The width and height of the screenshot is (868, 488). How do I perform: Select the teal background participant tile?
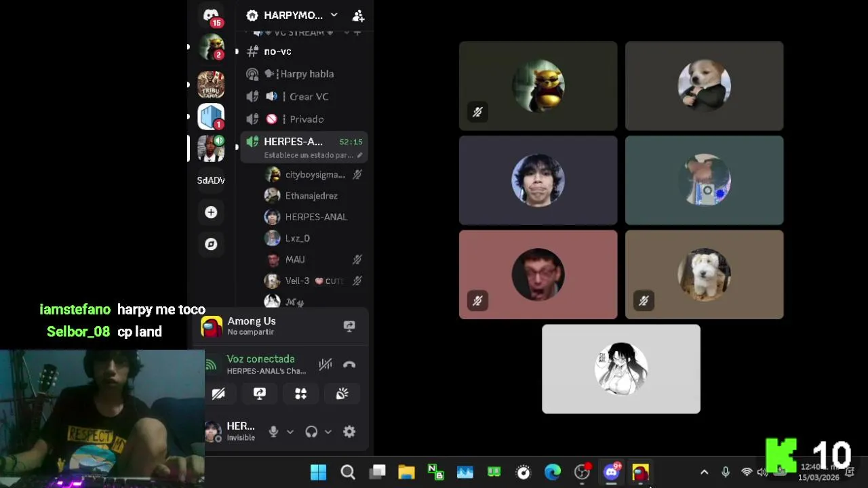pyautogui.click(x=704, y=180)
